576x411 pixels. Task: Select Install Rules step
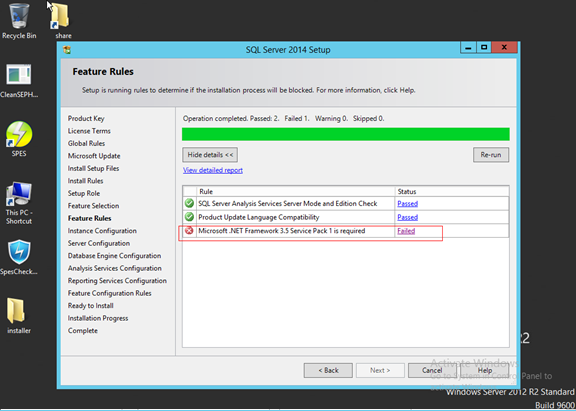pyautogui.click(x=85, y=181)
